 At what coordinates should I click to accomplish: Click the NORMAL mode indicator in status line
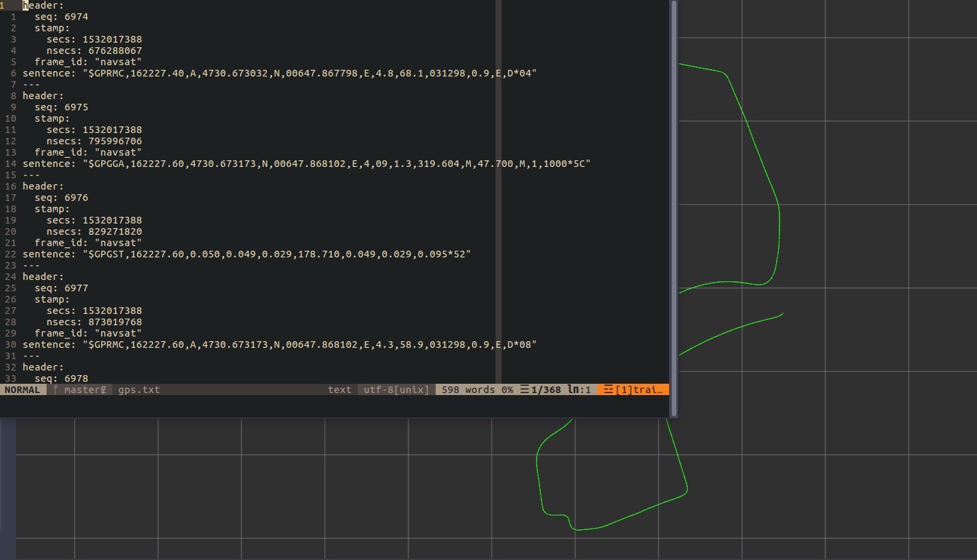click(23, 390)
